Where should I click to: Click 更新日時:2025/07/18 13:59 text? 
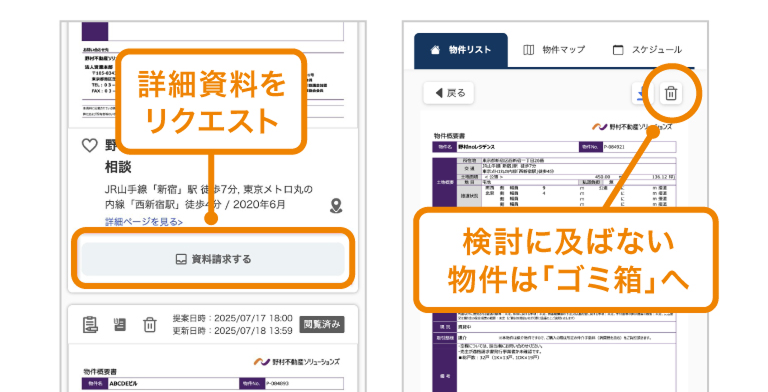(x=232, y=331)
